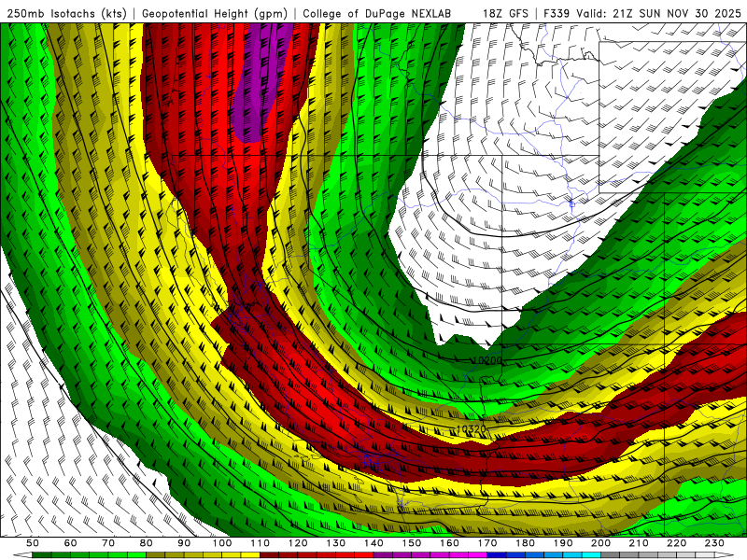The height and width of the screenshot is (560, 747).
Task: Click the '190' value on the color scale
Action: (563, 543)
